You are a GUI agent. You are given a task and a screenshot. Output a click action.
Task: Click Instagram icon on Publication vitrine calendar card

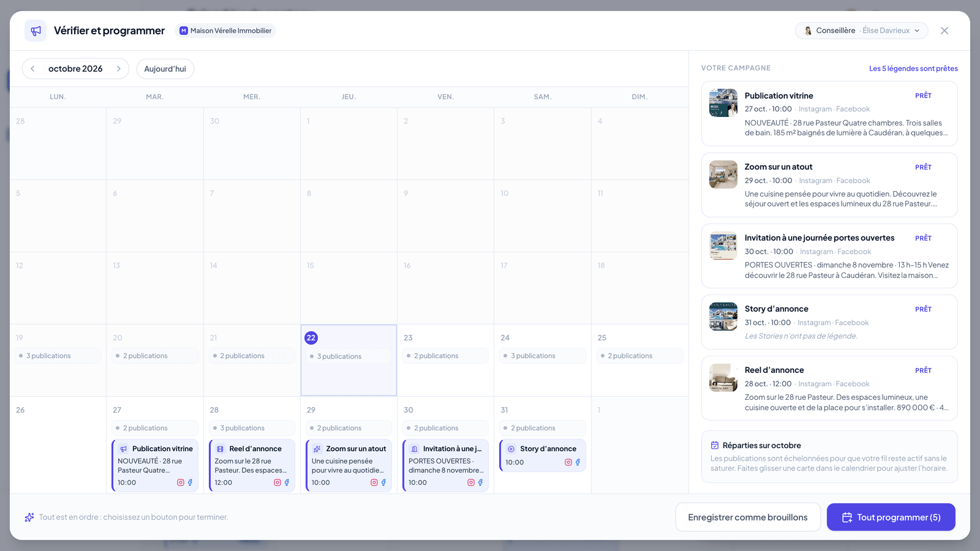pos(181,482)
